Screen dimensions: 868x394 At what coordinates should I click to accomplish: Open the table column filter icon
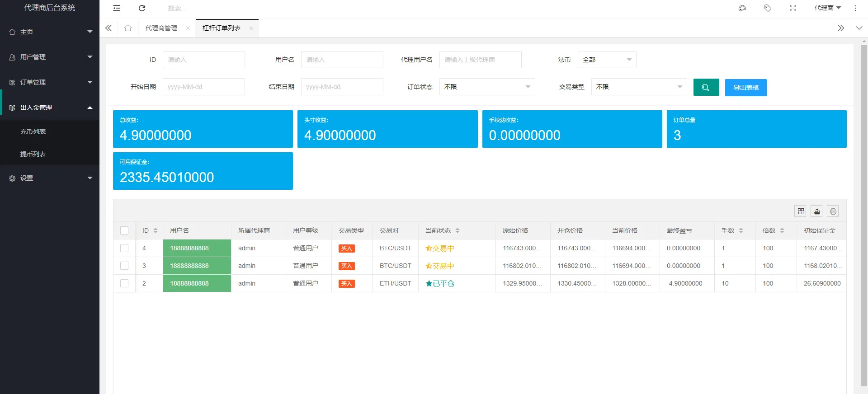click(x=801, y=211)
